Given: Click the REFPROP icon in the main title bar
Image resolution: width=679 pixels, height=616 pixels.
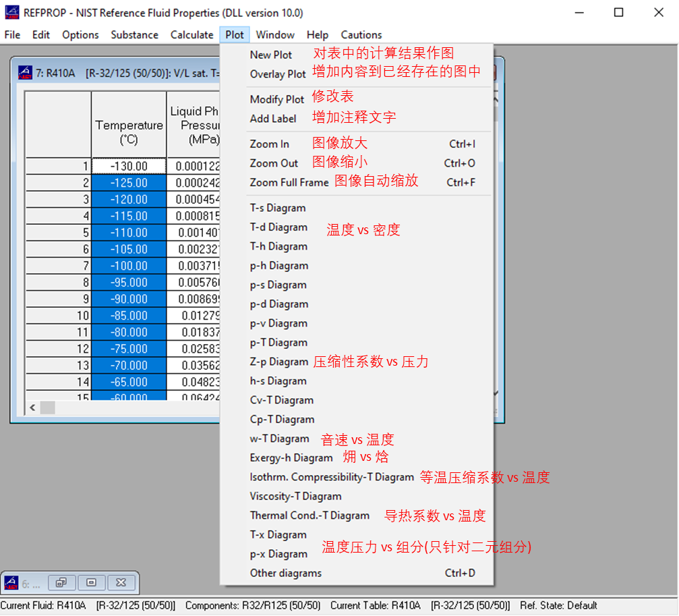Looking at the screenshot, I should [x=11, y=12].
